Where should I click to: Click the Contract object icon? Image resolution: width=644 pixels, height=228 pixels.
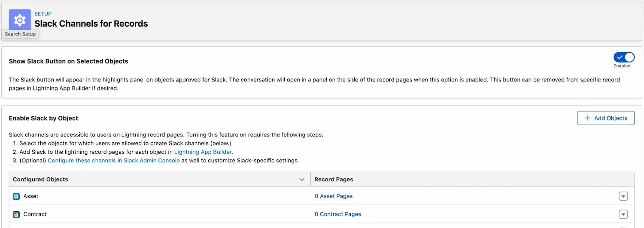coord(16,214)
